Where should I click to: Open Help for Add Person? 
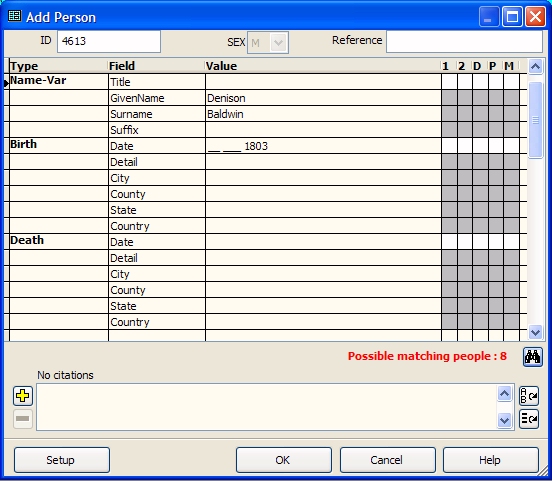(491, 460)
